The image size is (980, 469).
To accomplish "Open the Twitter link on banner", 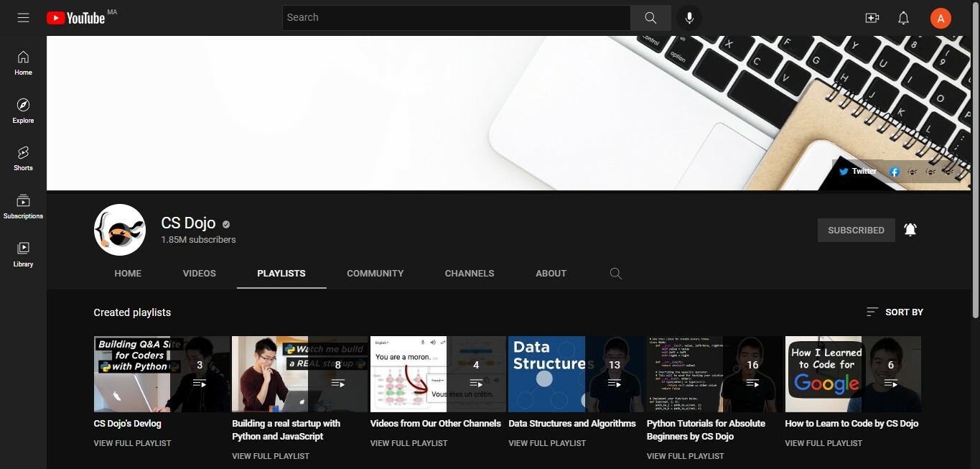I will click(858, 172).
